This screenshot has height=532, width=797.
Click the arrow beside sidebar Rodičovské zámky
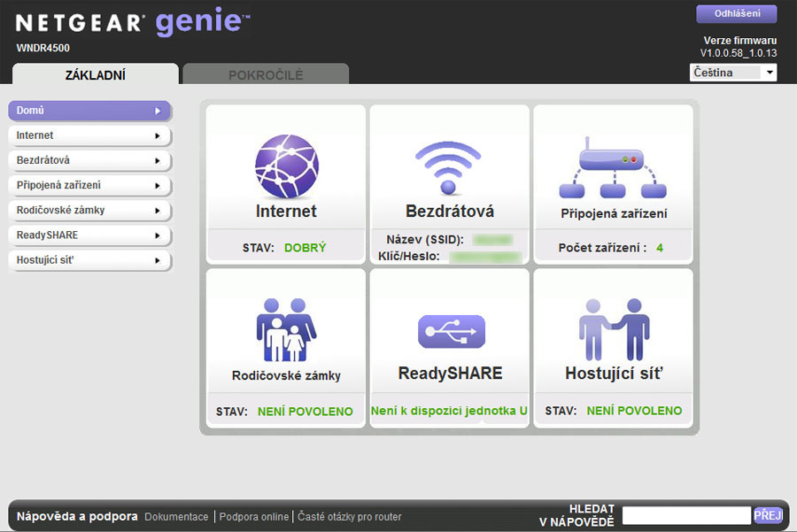[158, 211]
